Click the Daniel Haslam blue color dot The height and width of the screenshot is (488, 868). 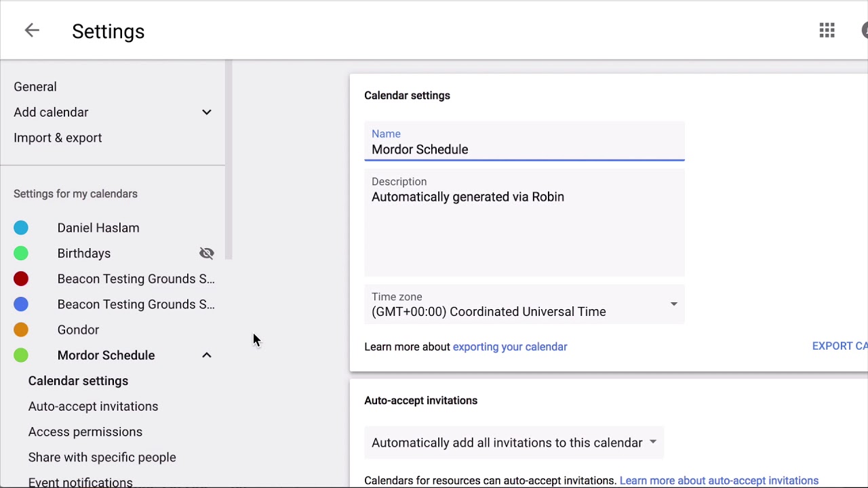[x=21, y=228]
